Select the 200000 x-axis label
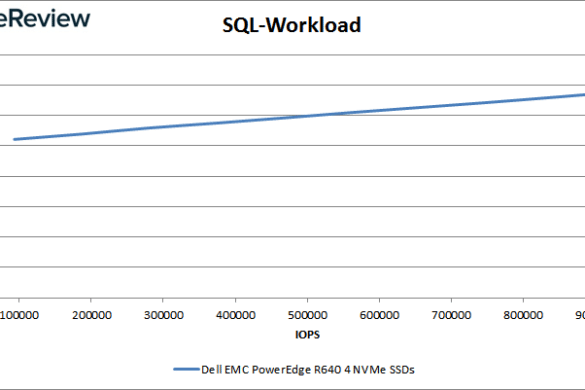 pyautogui.click(x=92, y=315)
